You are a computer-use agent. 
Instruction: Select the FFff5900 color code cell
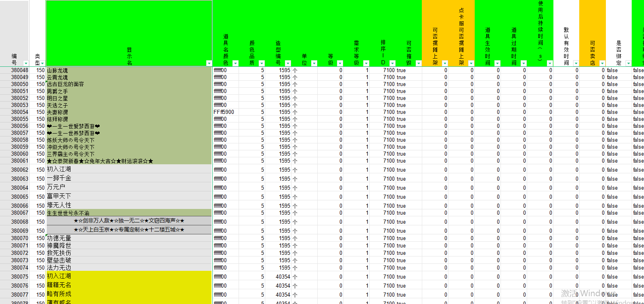[x=225, y=112]
